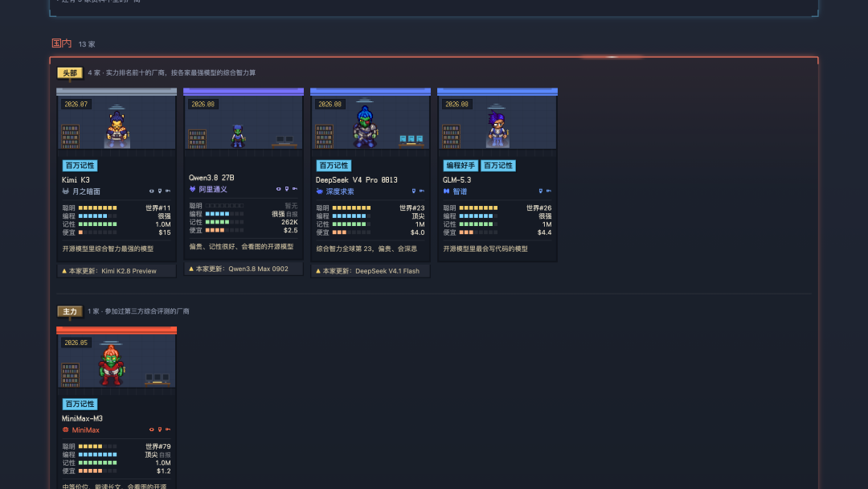
Task: Click the 阿里通义 vendor logo icon
Action: pyautogui.click(x=193, y=189)
